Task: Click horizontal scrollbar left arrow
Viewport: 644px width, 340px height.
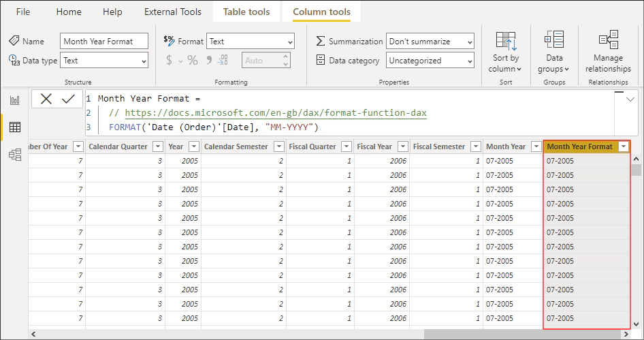Action: (x=33, y=334)
